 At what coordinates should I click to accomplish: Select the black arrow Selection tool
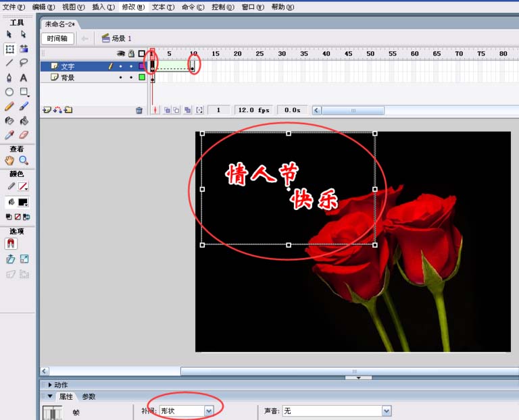click(9, 34)
